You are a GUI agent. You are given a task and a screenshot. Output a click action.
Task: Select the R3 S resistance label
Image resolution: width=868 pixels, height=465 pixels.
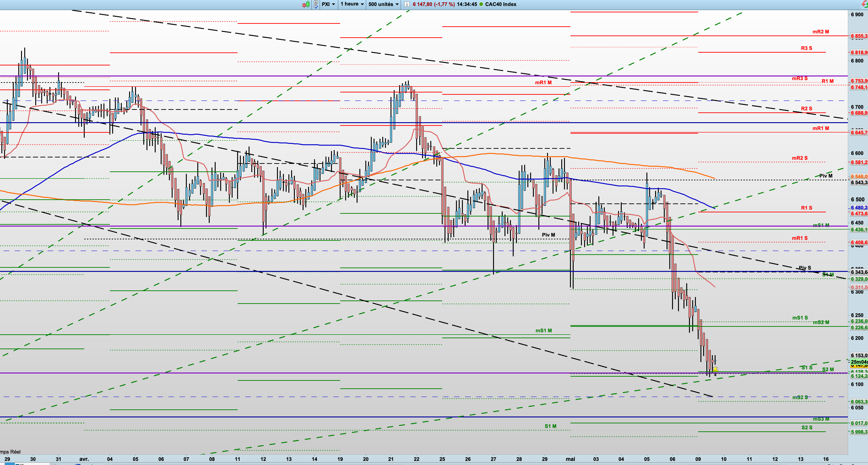pos(806,48)
